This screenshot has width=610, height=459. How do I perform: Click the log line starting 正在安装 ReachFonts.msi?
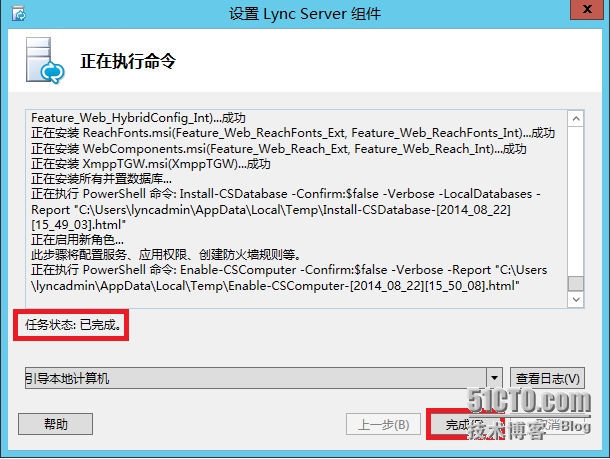pos(293,133)
